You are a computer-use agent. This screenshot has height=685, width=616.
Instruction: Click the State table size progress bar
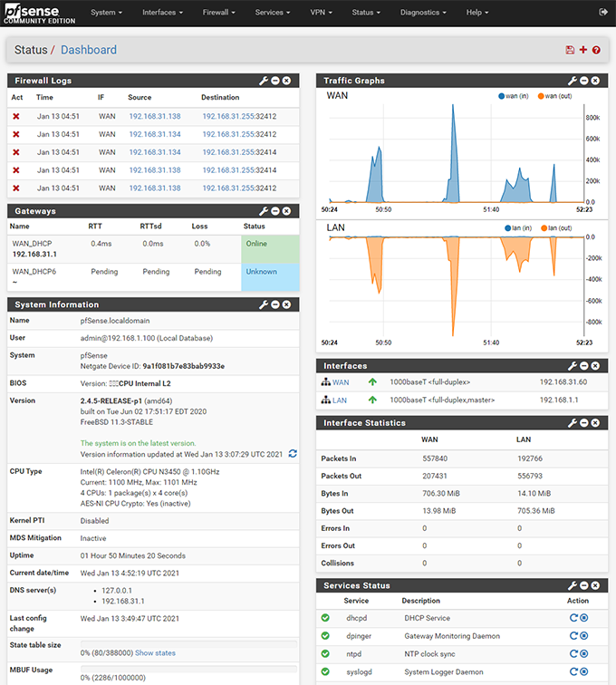pos(188,644)
